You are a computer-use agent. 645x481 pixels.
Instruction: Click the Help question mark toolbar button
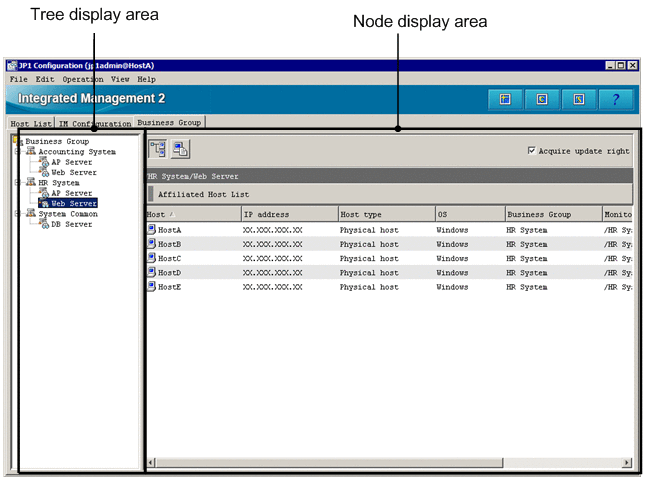(615, 99)
